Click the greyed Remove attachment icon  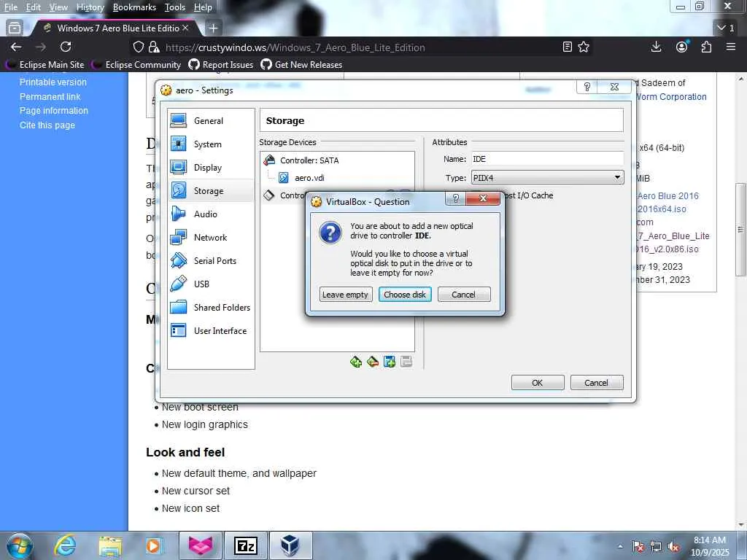tap(406, 362)
